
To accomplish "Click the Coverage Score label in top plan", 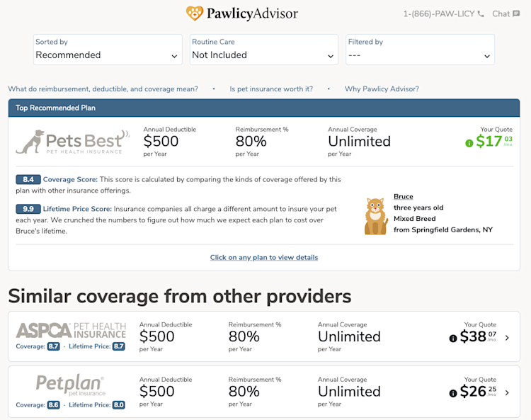I will point(70,179).
